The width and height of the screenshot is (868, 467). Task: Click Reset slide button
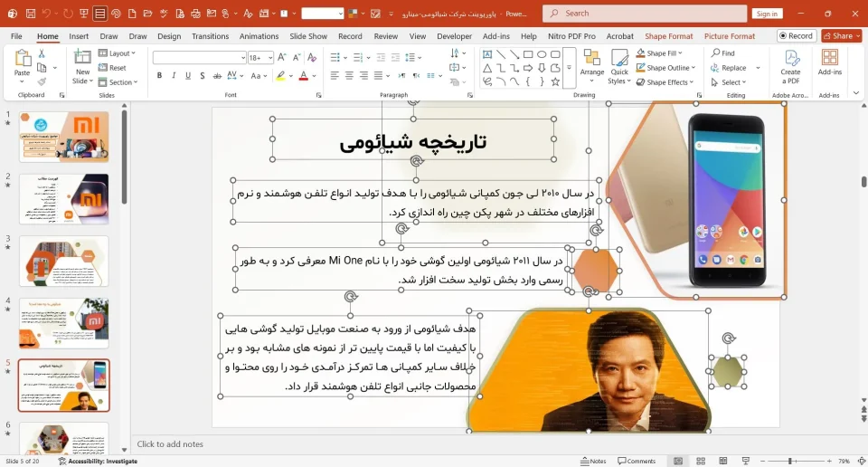click(x=112, y=68)
